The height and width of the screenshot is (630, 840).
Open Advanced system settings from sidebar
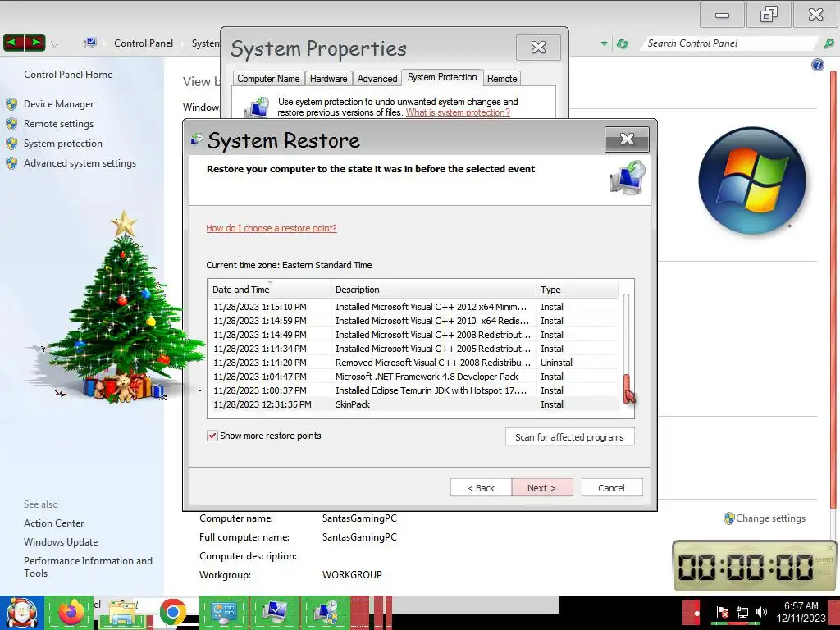coord(80,163)
